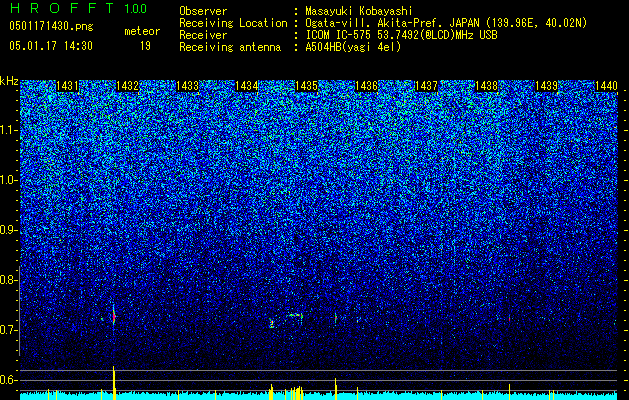The image size is (629, 400).
Task: Click the 1438 time marker
Action: [x=487, y=86]
